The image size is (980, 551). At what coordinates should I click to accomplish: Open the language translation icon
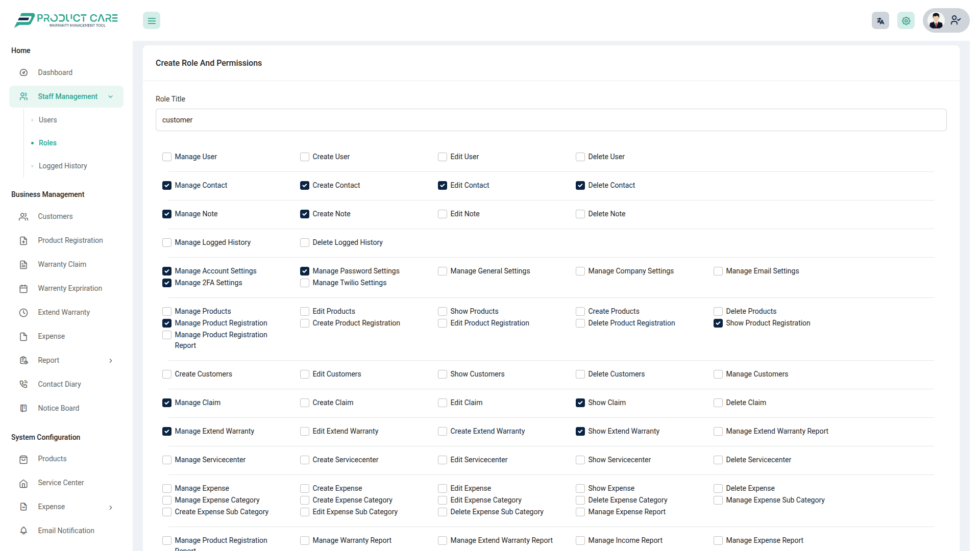[x=880, y=21]
